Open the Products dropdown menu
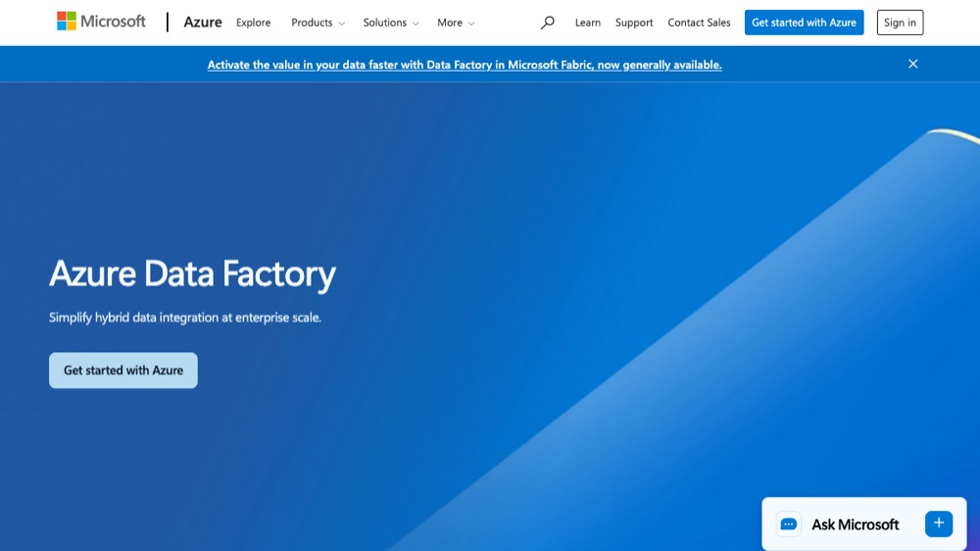The width and height of the screenshot is (980, 551). point(318,23)
